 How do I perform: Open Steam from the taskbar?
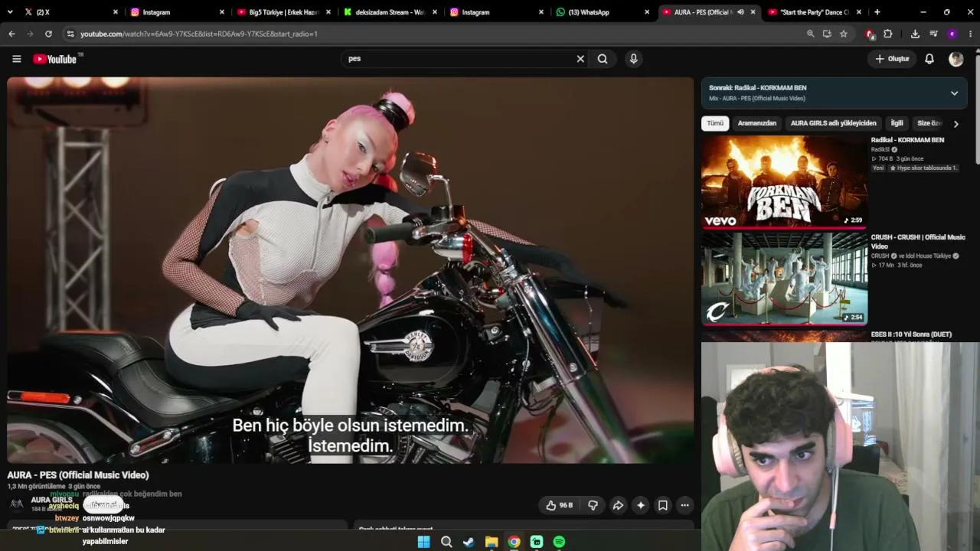[469, 542]
